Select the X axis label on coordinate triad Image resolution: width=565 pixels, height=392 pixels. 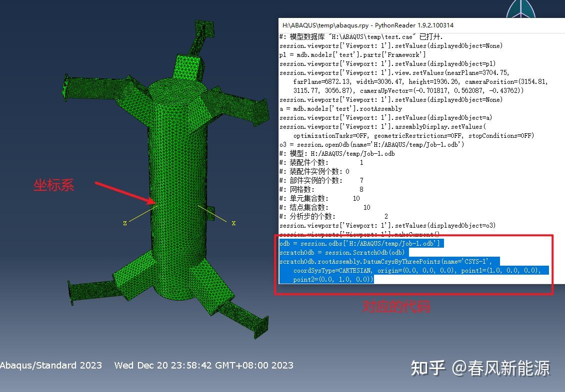(x=233, y=223)
